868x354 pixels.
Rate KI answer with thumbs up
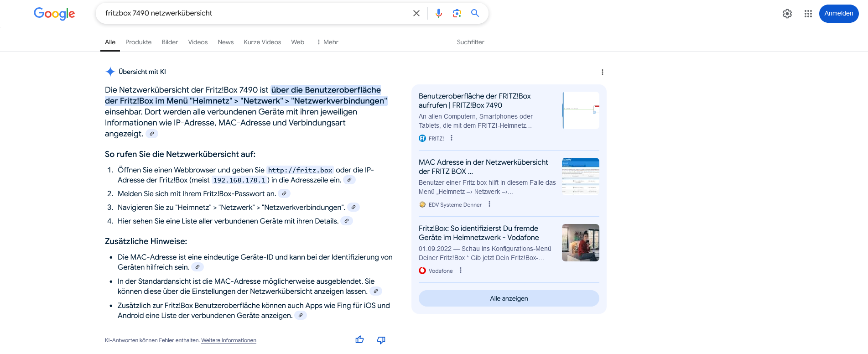click(359, 339)
